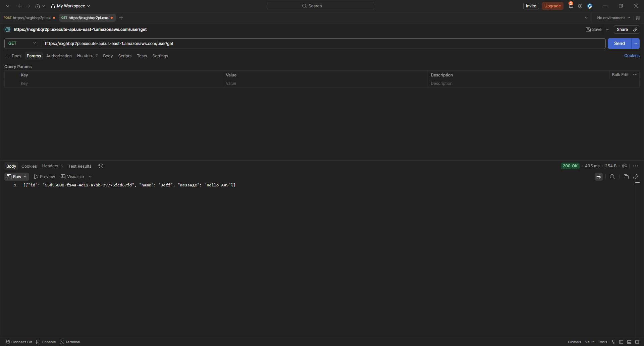Open the notifications bell icon
Image resolution: width=644 pixels, height=346 pixels.
[571, 6]
